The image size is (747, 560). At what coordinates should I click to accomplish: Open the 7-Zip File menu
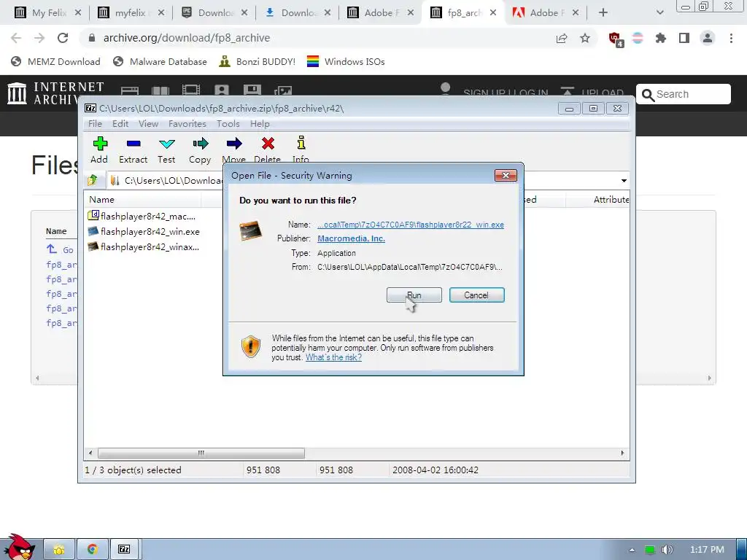(95, 124)
